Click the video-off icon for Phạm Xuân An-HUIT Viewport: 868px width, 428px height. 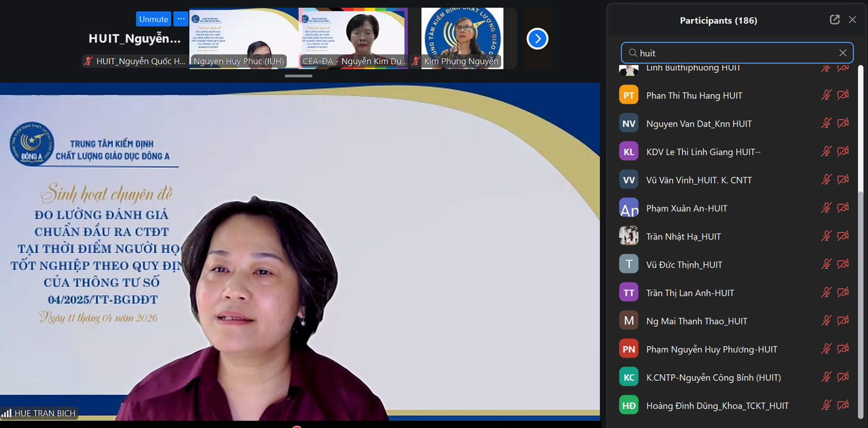pos(843,208)
